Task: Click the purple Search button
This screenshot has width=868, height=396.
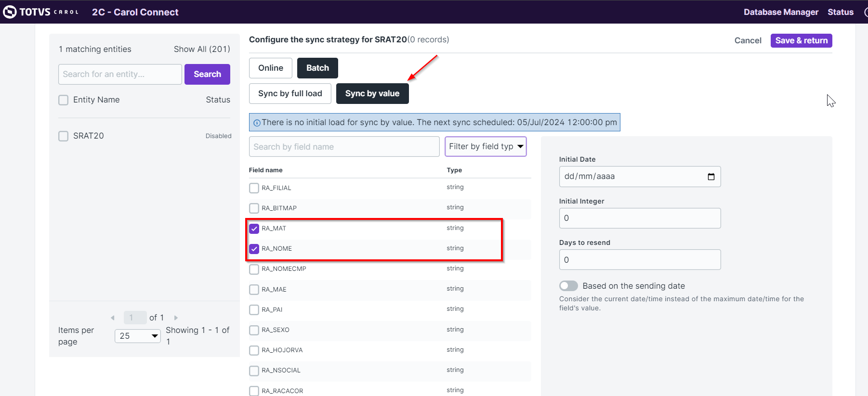Action: 207,74
